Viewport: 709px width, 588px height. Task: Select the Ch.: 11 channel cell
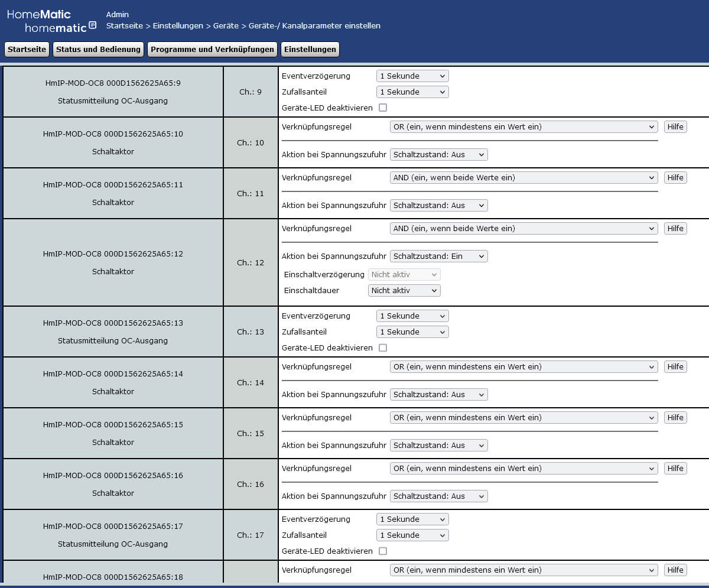coord(251,193)
